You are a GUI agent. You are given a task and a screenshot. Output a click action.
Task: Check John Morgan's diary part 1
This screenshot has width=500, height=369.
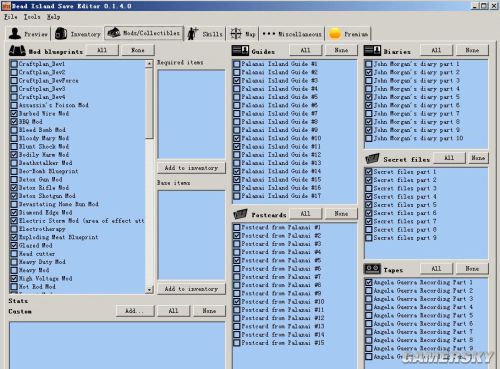pyautogui.click(x=369, y=64)
